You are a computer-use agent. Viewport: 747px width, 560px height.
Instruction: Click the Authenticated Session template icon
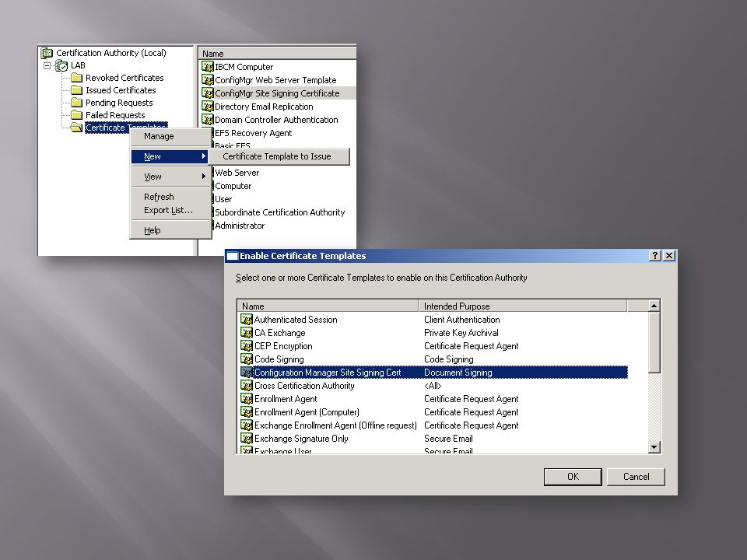coord(247,320)
